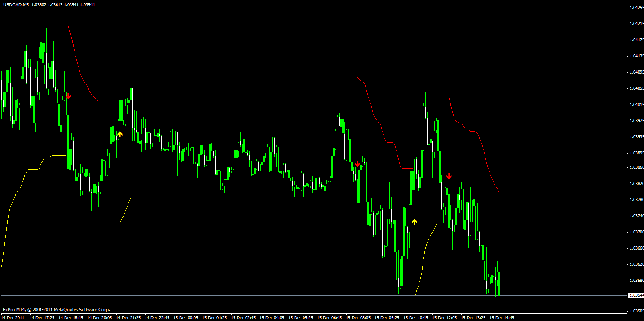
Task: Click the 15 Dec 09:25 time label
Action: [x=387, y=317]
